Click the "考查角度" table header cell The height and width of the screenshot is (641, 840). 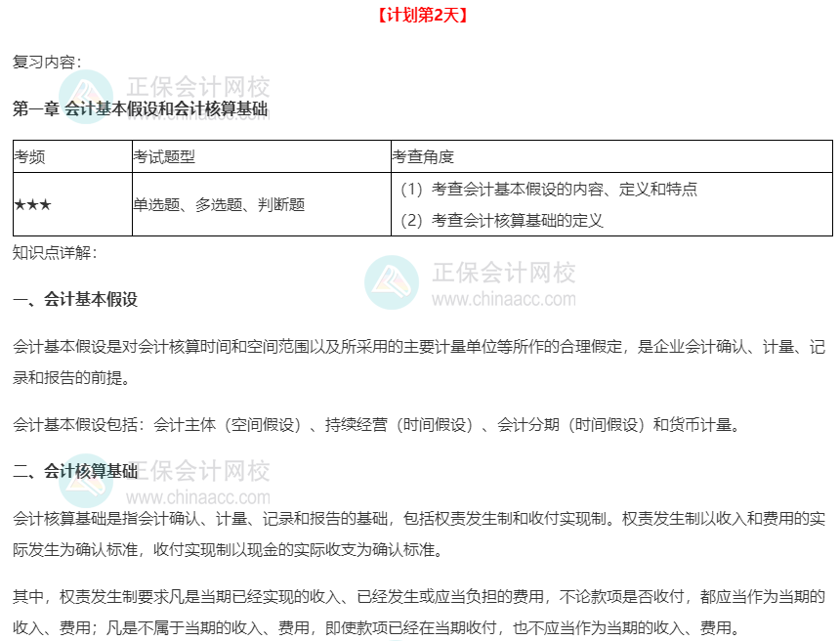click(x=423, y=156)
